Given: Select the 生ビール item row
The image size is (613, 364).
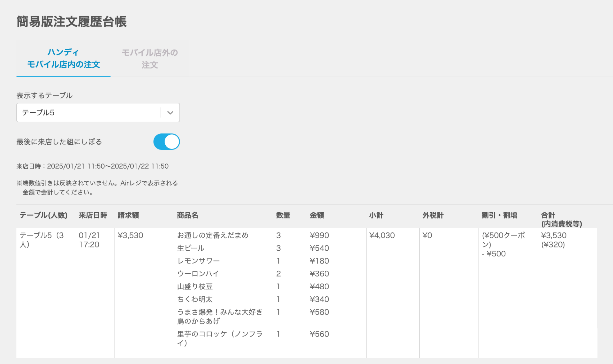Looking at the screenshot, I should point(191,248).
